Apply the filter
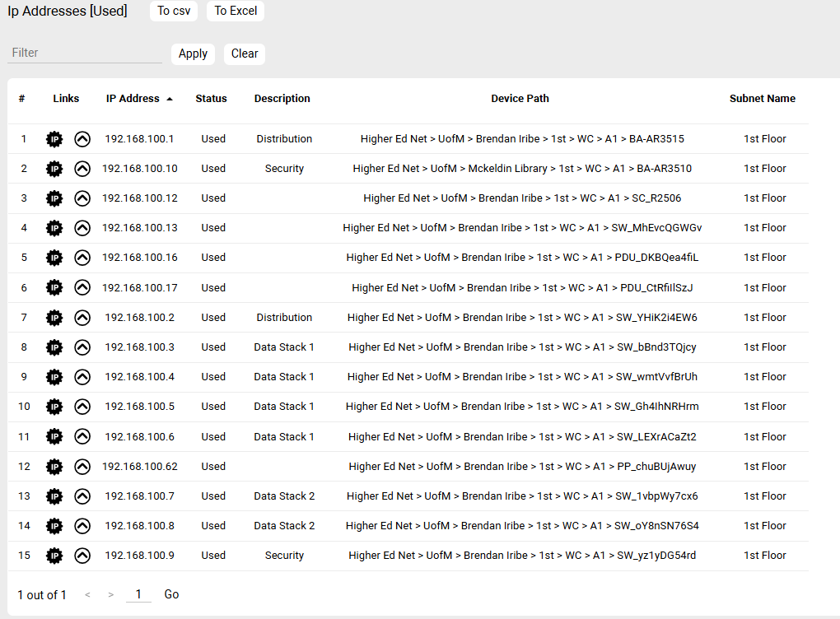Viewport: 840px width, 619px height. 193,54
